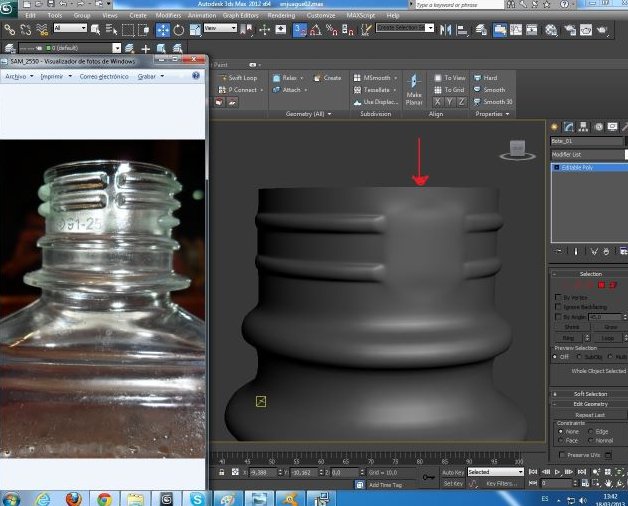This screenshot has width=628, height=506.
Task: Open Skype from the Windows taskbar
Action: 197,499
